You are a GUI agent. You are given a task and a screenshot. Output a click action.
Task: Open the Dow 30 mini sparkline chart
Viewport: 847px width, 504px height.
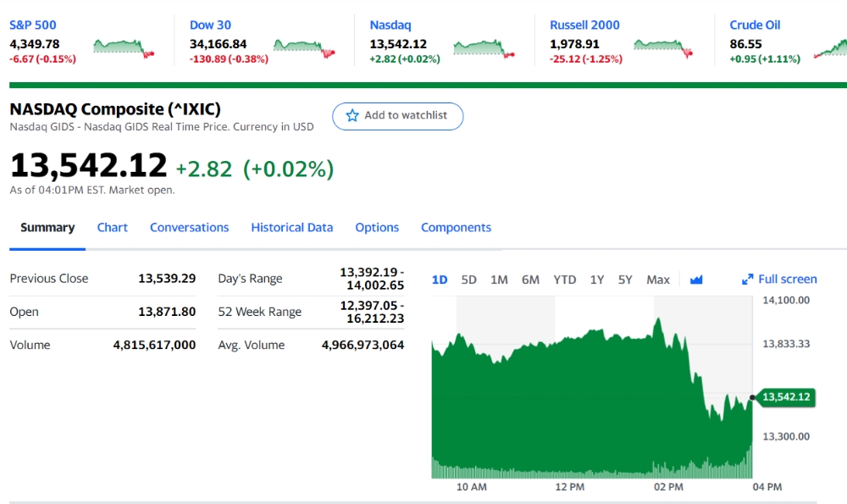(x=304, y=48)
